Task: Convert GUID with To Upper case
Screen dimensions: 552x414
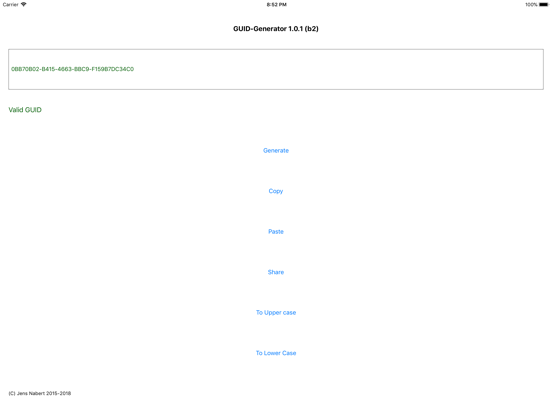Action: (x=276, y=312)
